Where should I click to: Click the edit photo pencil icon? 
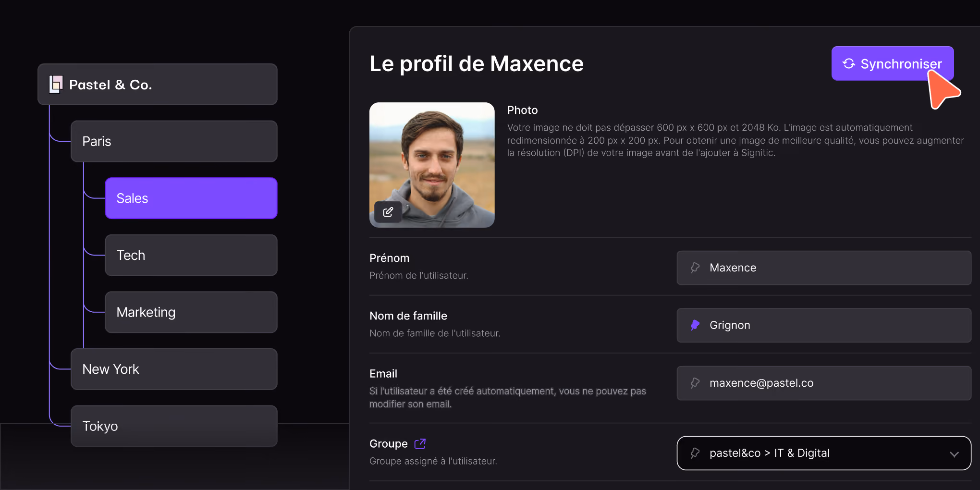[x=388, y=212]
